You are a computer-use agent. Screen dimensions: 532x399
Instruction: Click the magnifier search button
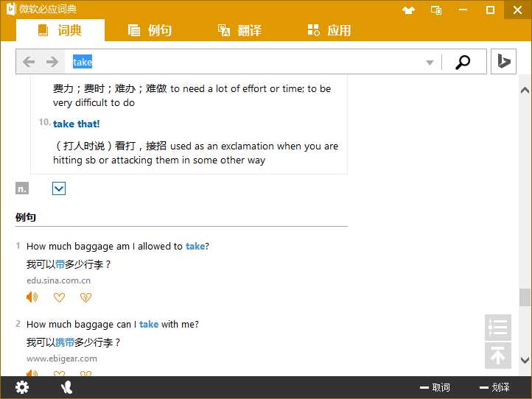(x=463, y=62)
